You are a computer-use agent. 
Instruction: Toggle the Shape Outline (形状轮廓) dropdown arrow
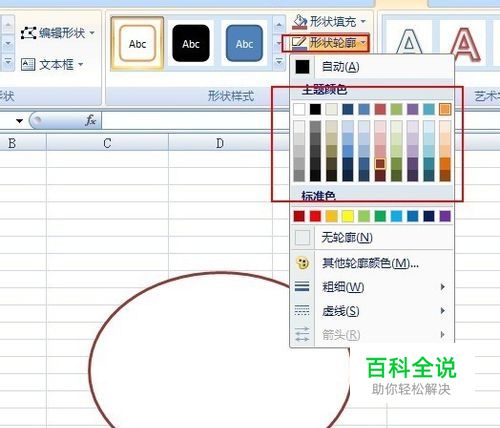363,43
